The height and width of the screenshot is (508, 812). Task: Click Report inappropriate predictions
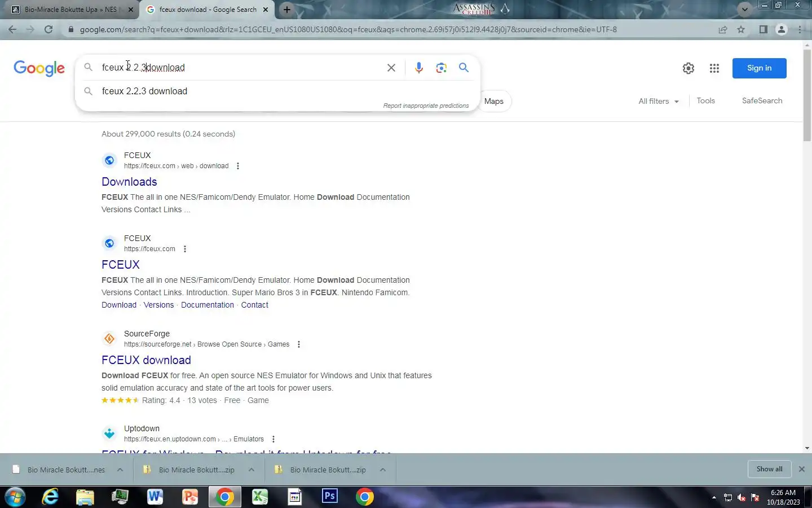[426, 106]
